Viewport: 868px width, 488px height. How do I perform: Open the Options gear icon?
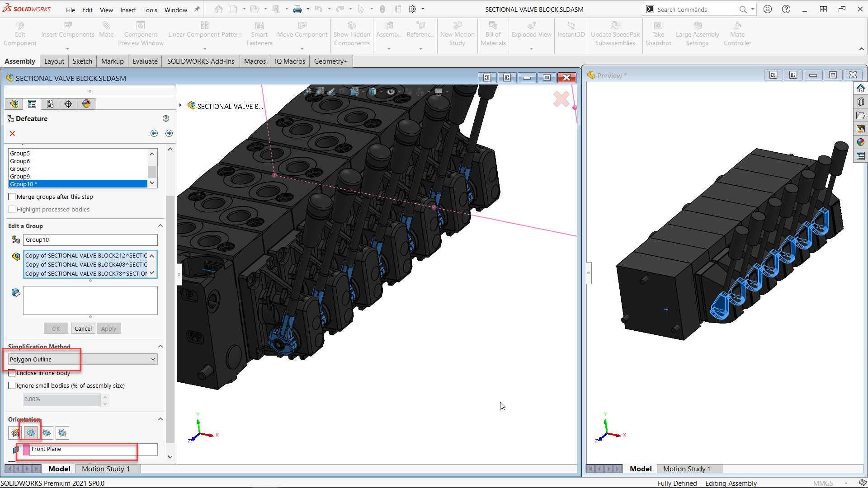[412, 9]
